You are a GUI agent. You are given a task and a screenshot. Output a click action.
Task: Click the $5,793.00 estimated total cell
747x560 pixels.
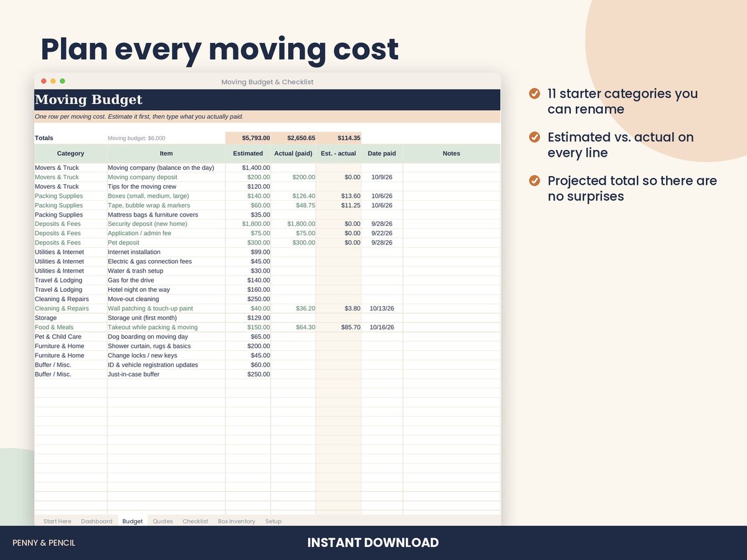pyautogui.click(x=248, y=138)
